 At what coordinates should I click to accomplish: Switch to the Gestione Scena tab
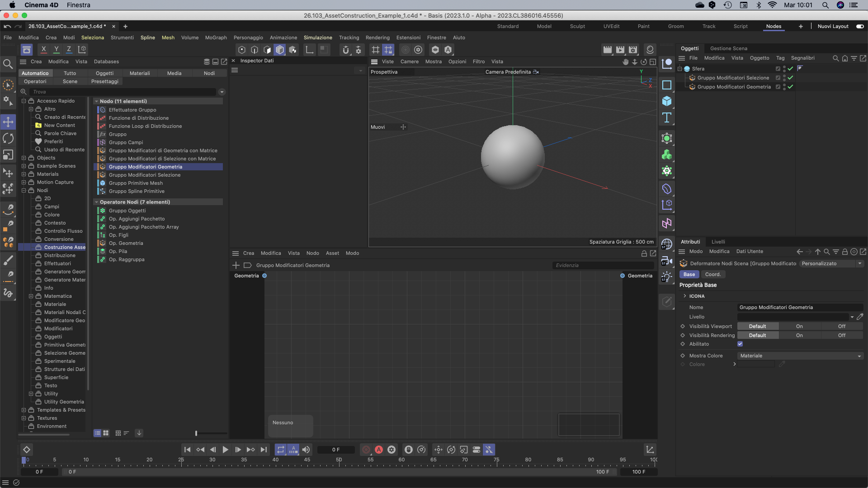point(728,48)
